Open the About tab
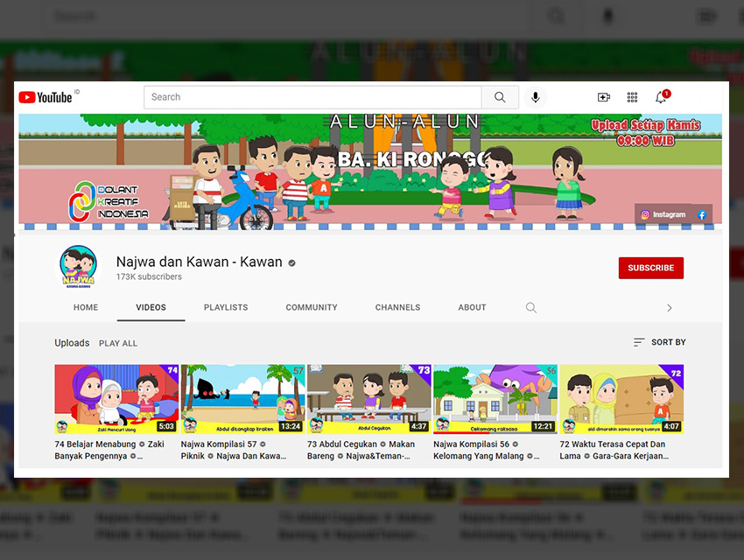This screenshot has width=744, height=560. 472,308
